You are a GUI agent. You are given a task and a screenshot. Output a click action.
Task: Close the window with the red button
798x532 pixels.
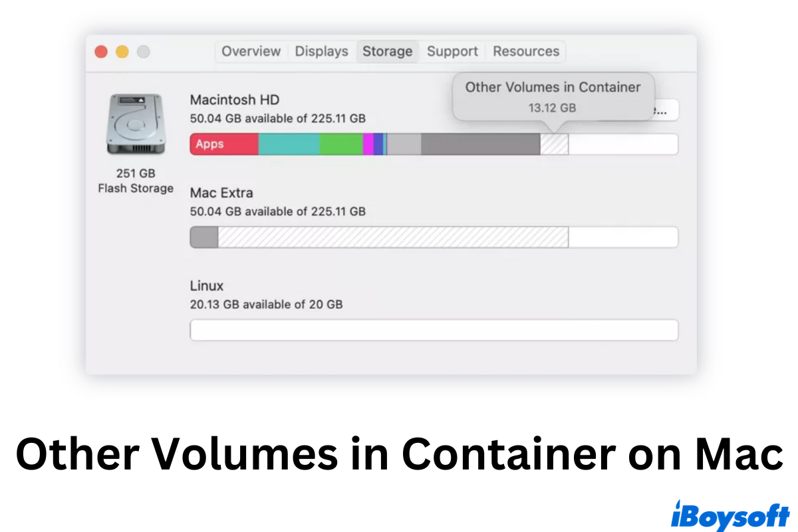coord(101,52)
